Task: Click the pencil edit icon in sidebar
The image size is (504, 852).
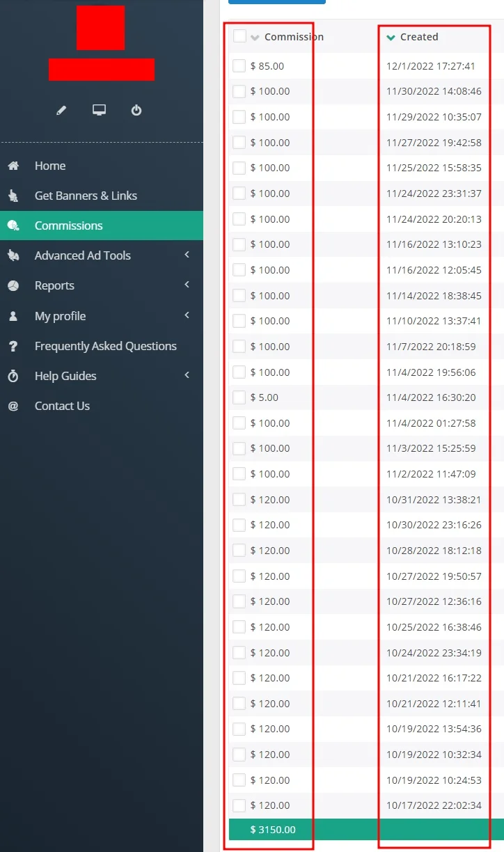Action: coord(61,111)
